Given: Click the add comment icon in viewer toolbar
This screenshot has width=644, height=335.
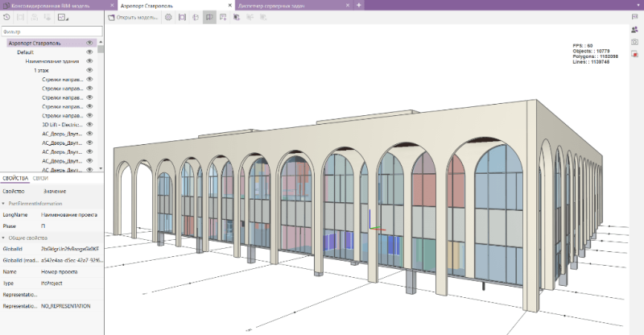Looking at the screenshot, I should tap(223, 17).
